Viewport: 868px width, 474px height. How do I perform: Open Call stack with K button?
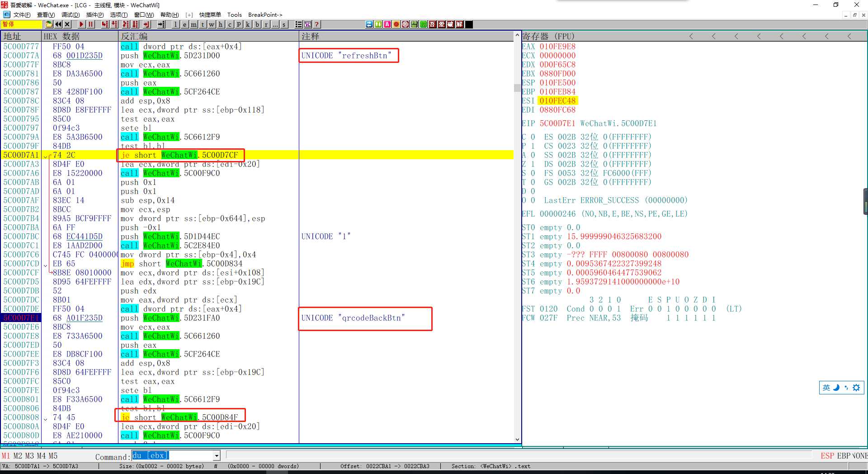pos(248,24)
